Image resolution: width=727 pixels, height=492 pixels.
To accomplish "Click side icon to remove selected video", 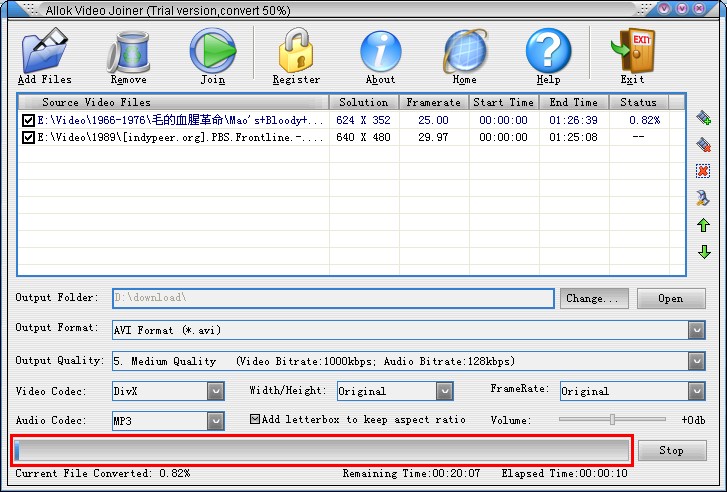I will 703,145.
